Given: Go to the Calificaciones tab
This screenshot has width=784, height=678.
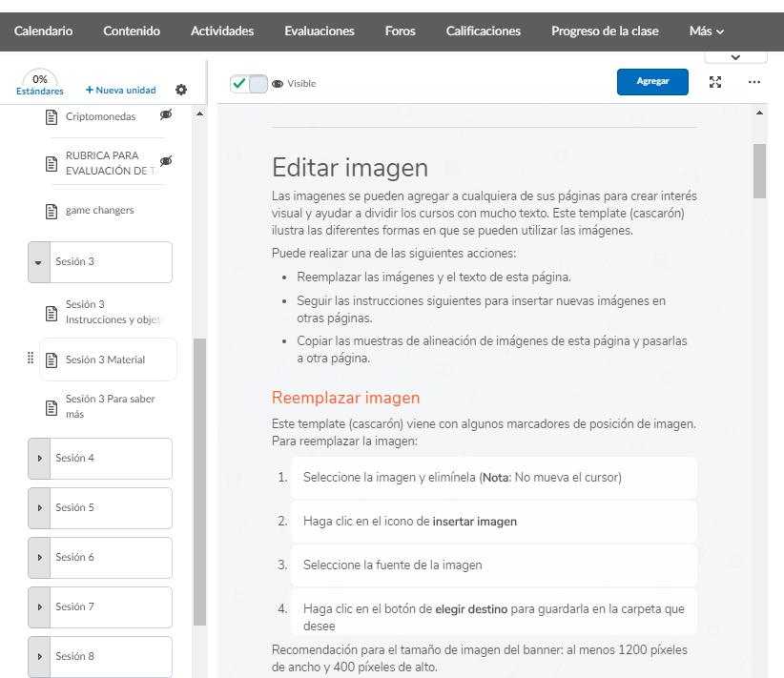Looking at the screenshot, I should [483, 31].
